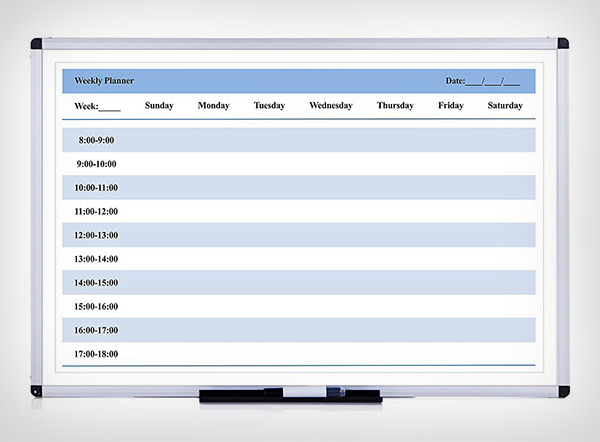Click the 11:00-12:00 time slot label
The width and height of the screenshot is (600, 442).
click(x=96, y=212)
